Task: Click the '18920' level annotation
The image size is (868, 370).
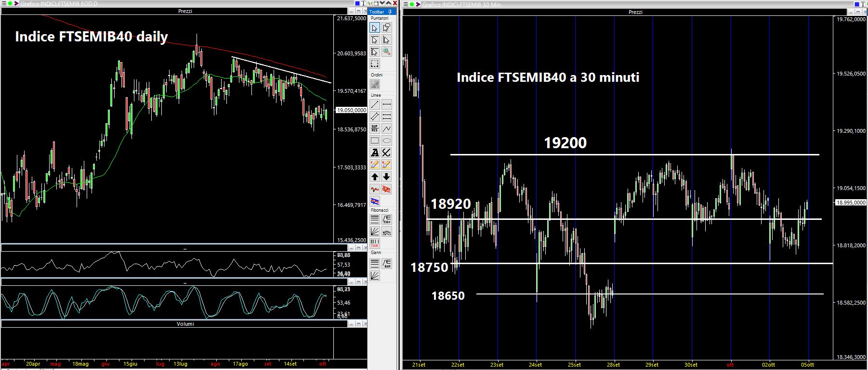Action: point(450,204)
